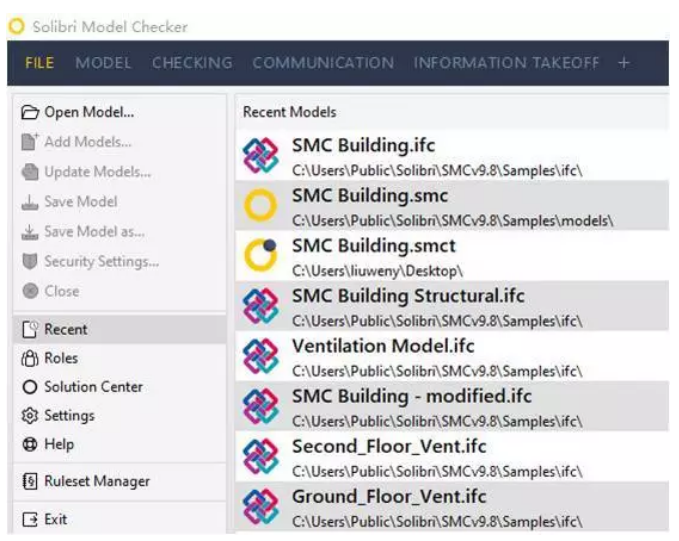Click the Close menu entry label

coord(62,292)
